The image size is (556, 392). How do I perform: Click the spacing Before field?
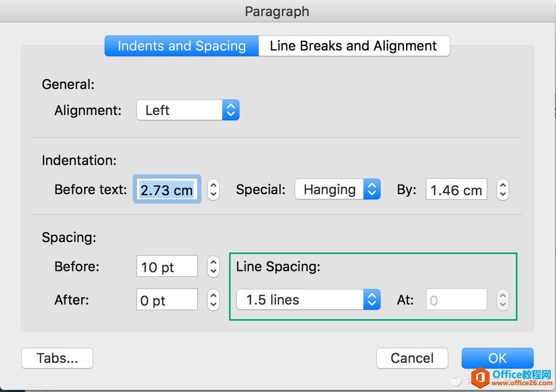pos(167,267)
